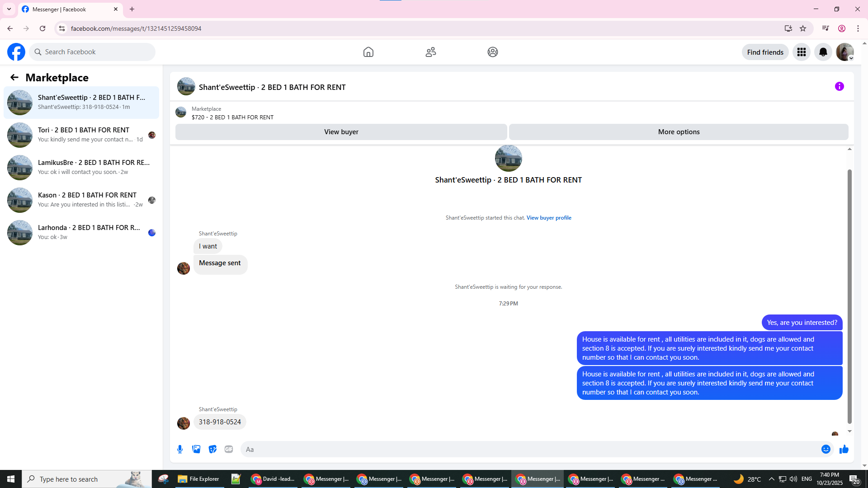This screenshot has height=488, width=868.
Task: Click the voice clip microphone icon
Action: (180, 449)
